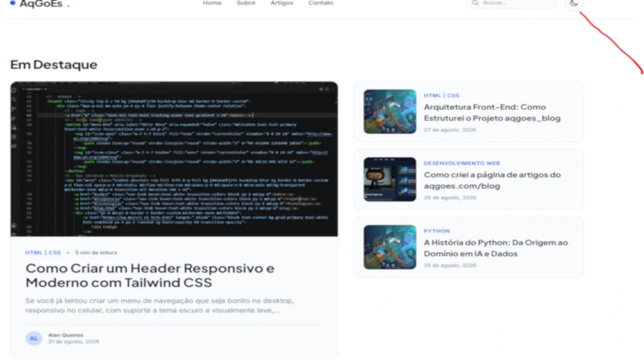
Task: Open article Arquitetura Front-End: Como Estruturei o Projeto
Action: click(492, 113)
